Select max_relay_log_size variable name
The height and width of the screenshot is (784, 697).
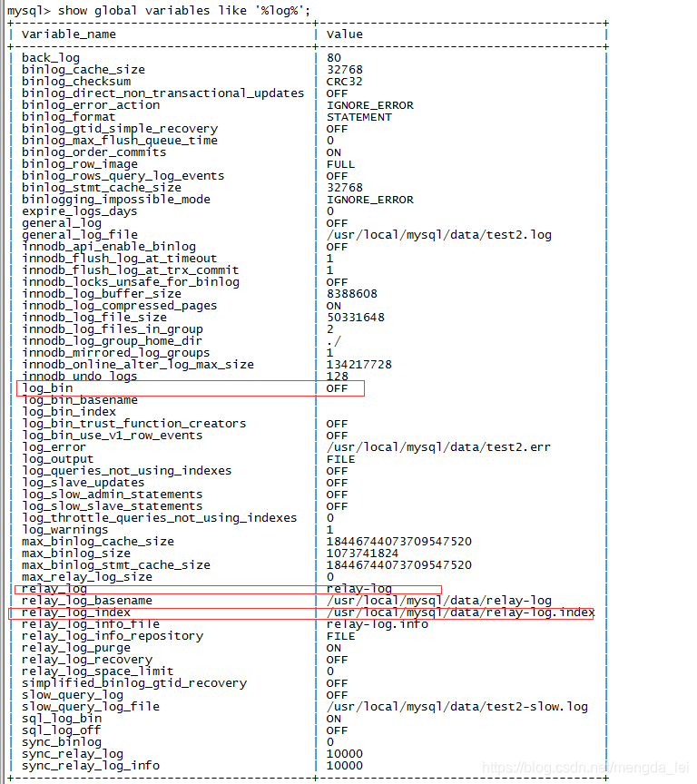click(87, 577)
